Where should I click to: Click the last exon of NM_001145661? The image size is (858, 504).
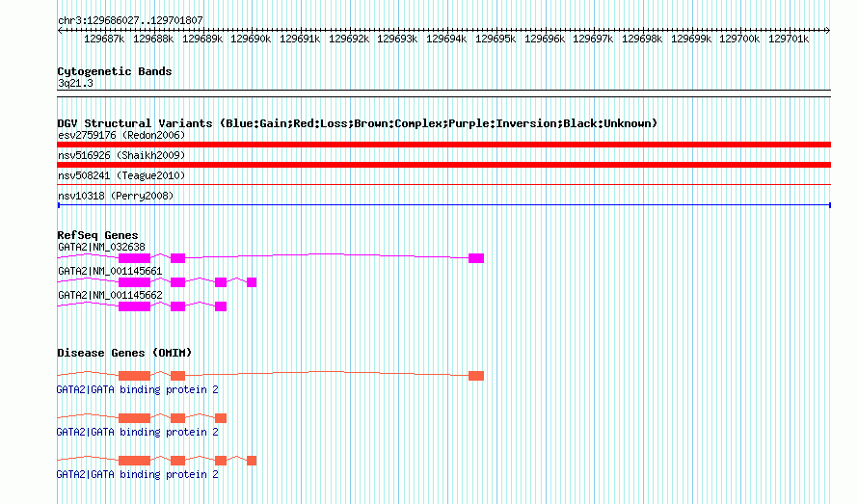[252, 282]
